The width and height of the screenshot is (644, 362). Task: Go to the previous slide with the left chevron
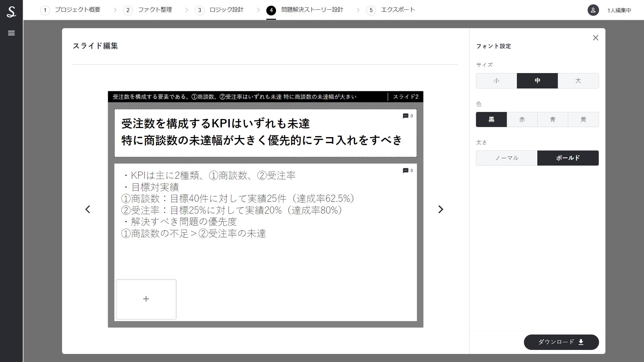pos(88,209)
